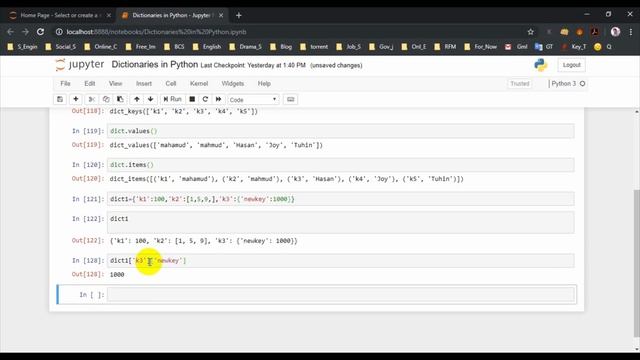Click the Jupyter logo
Screen dimensions: 640x360
[80, 64]
